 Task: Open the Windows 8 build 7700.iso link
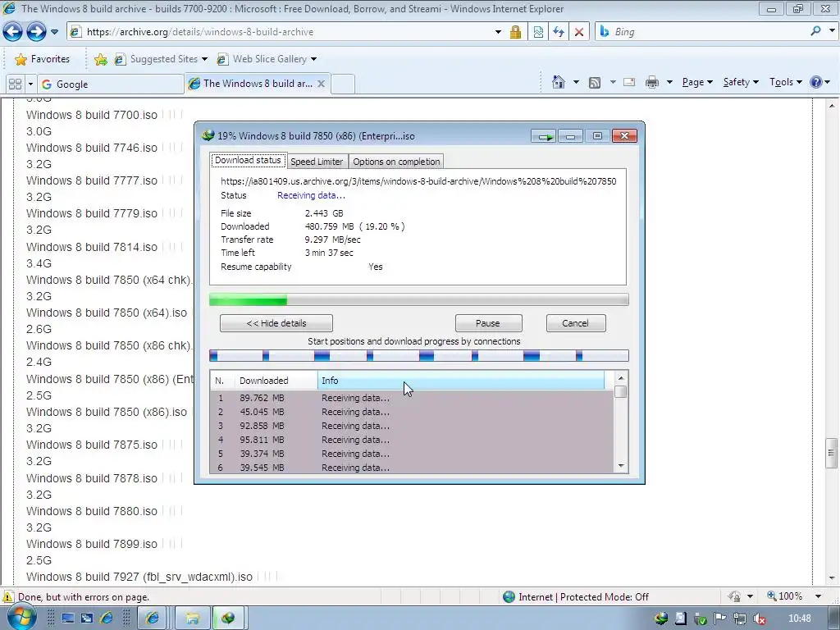92,115
